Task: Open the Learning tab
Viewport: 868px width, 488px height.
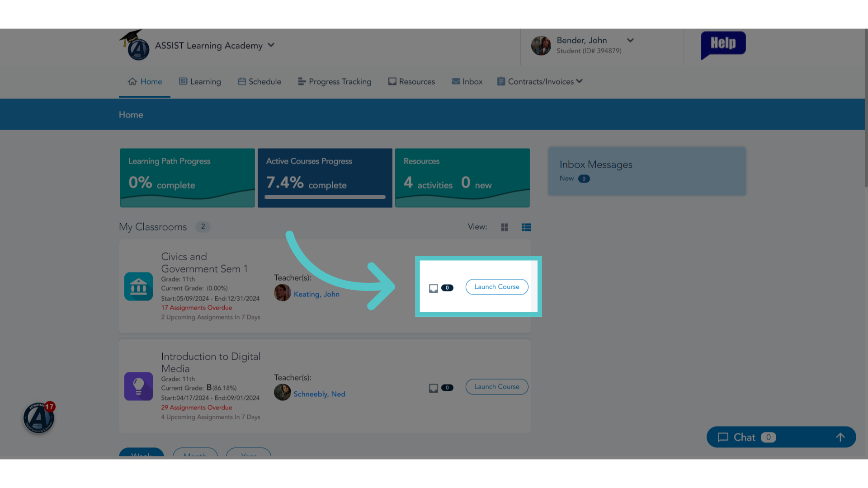Action: point(200,81)
